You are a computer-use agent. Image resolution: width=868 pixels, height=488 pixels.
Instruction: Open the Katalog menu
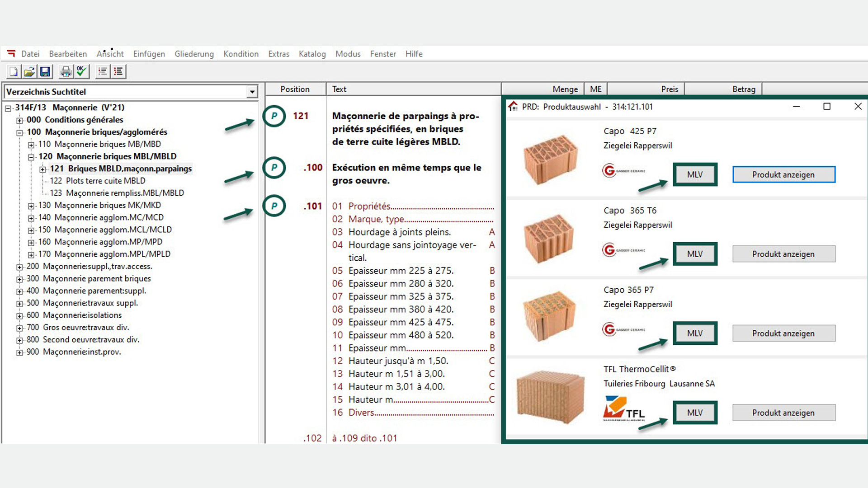312,54
